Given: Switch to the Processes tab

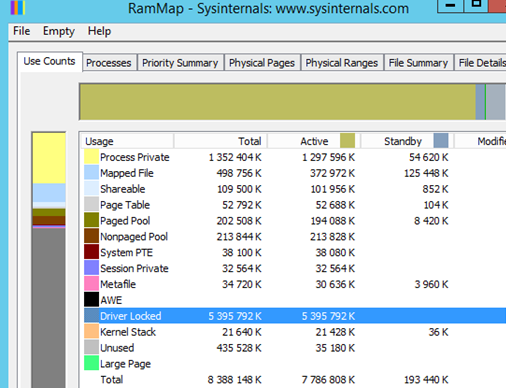Looking at the screenshot, I should [109, 63].
